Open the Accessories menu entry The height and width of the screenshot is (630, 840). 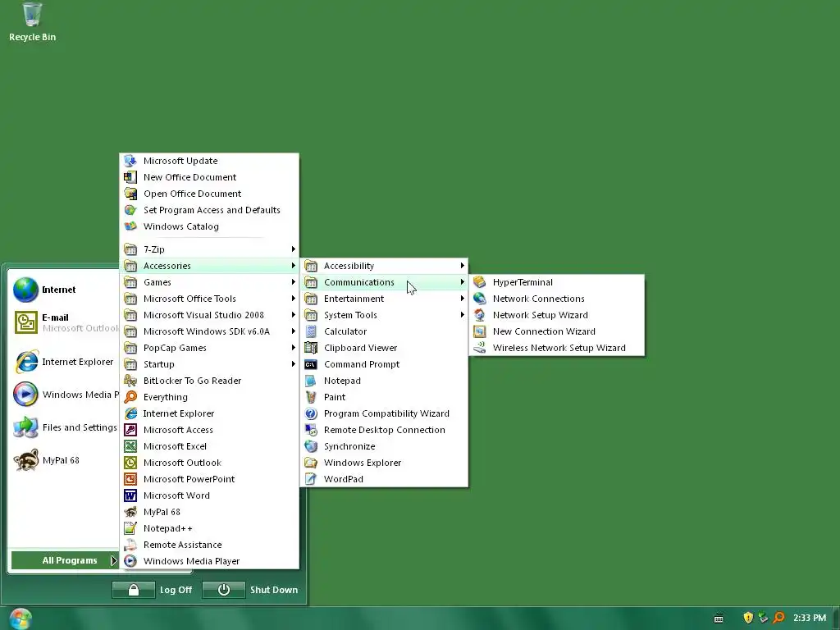209,266
